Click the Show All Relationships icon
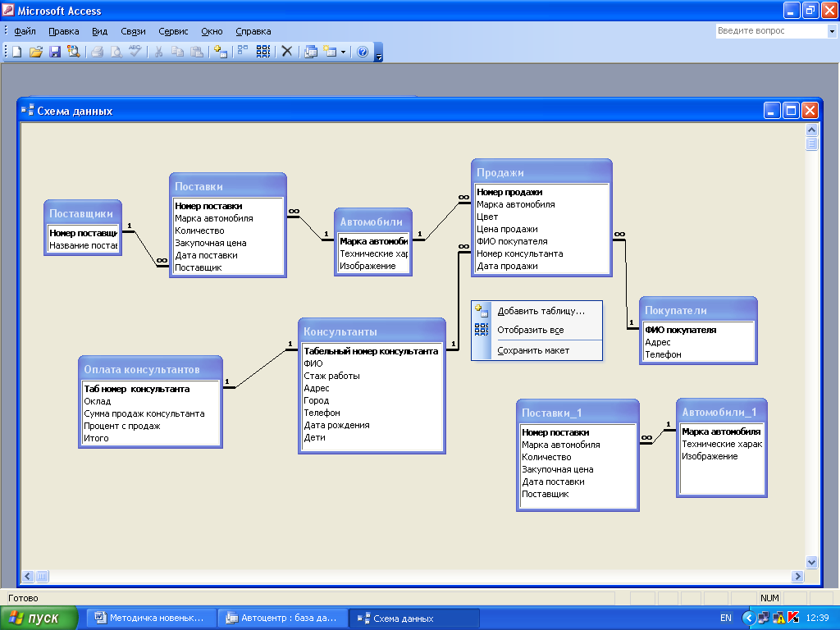 click(263, 52)
